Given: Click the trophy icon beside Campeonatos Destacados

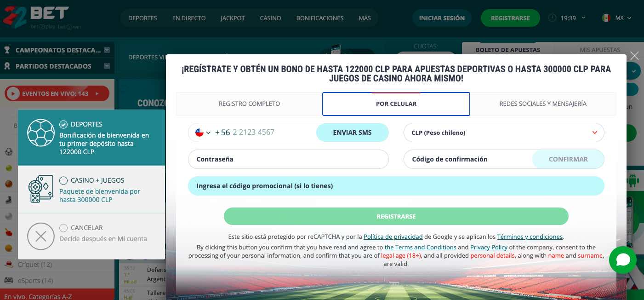Looking at the screenshot, I should click(7, 50).
